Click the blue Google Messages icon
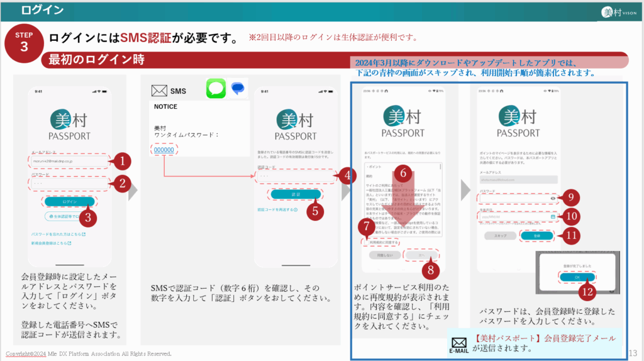 (239, 89)
